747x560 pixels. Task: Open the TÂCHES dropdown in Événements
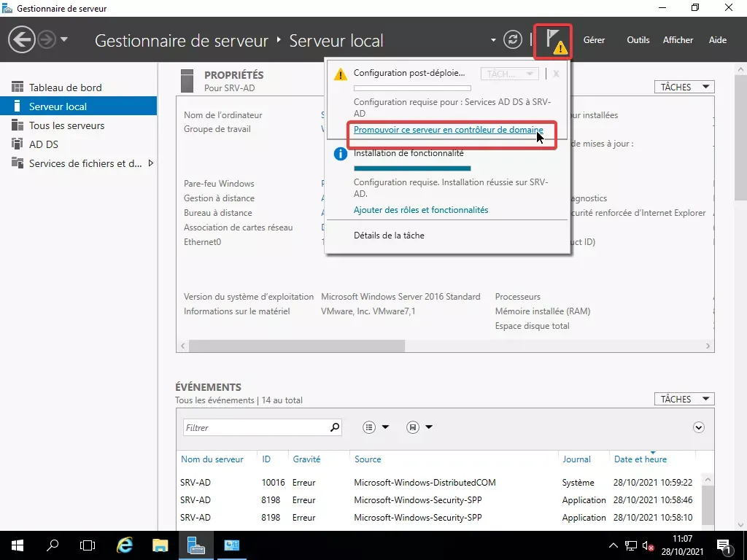pos(684,399)
